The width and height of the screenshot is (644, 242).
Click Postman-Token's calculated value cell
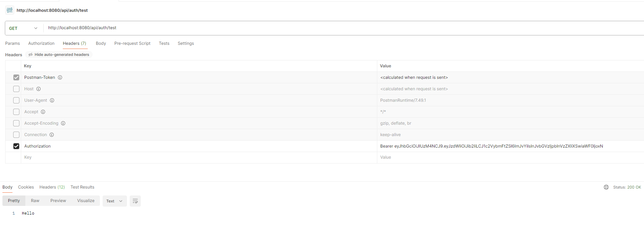pyautogui.click(x=510, y=77)
